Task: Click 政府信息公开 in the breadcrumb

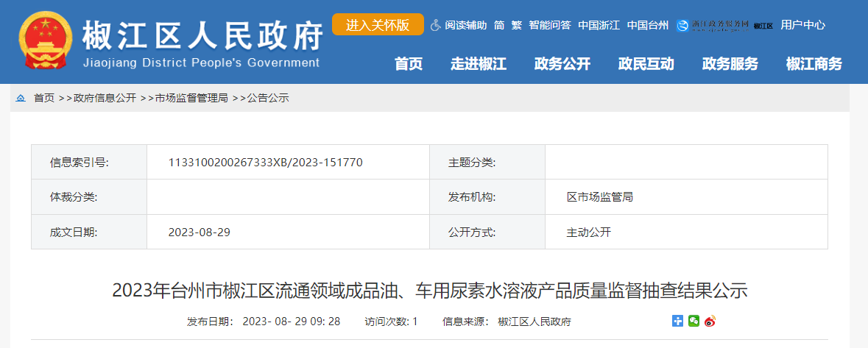Action: (105, 99)
